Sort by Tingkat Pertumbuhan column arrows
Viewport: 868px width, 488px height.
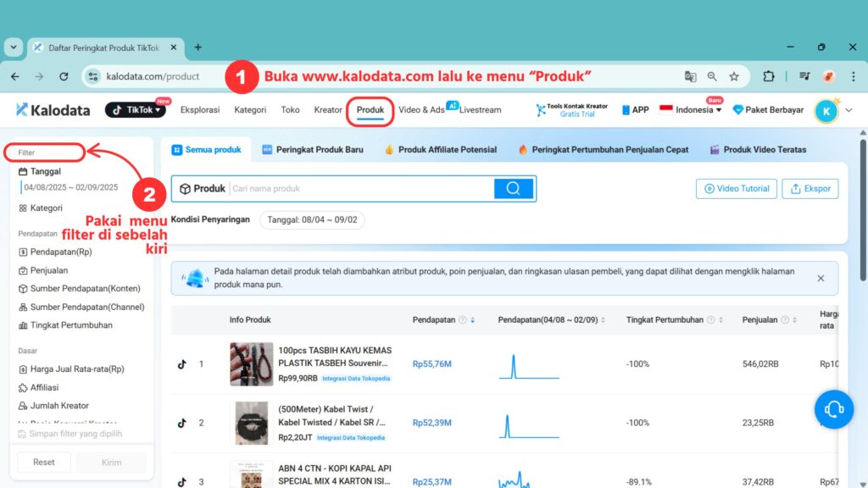[721, 319]
